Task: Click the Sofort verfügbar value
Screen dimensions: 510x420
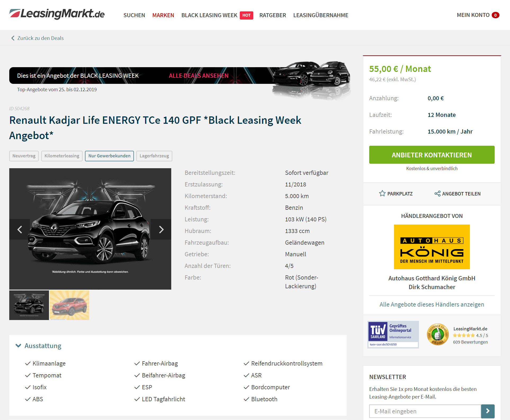Action: point(306,173)
